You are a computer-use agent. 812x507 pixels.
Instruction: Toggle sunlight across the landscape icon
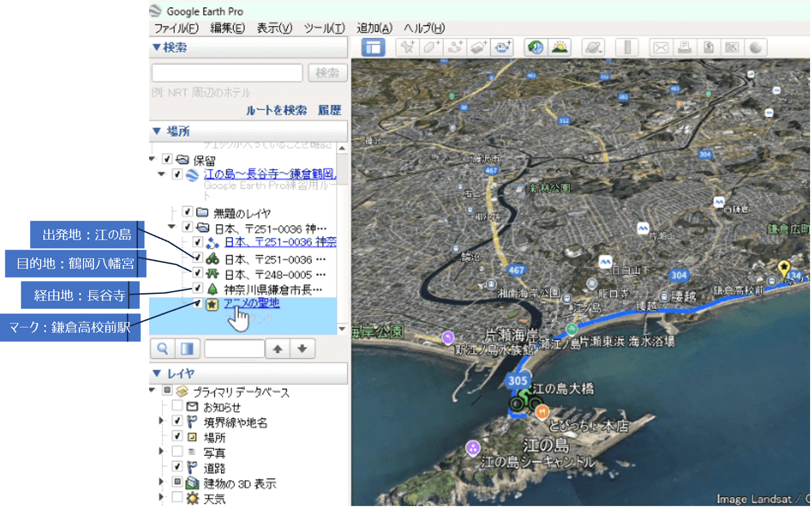point(560,47)
